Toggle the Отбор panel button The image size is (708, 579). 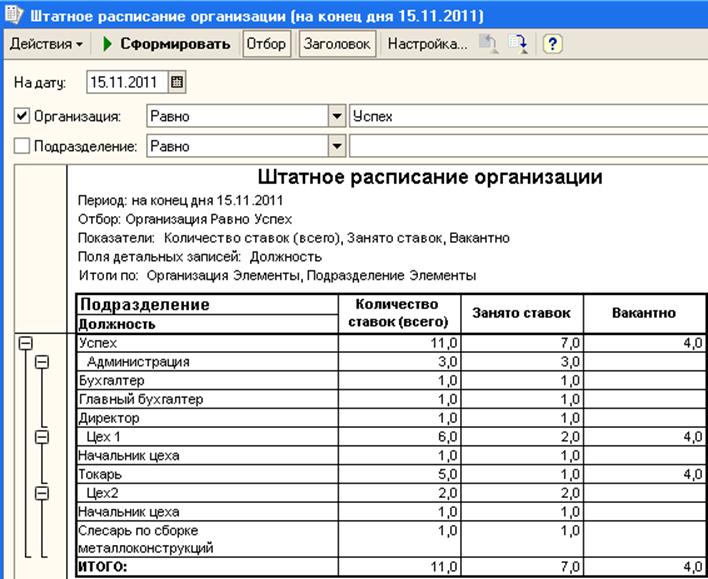266,44
